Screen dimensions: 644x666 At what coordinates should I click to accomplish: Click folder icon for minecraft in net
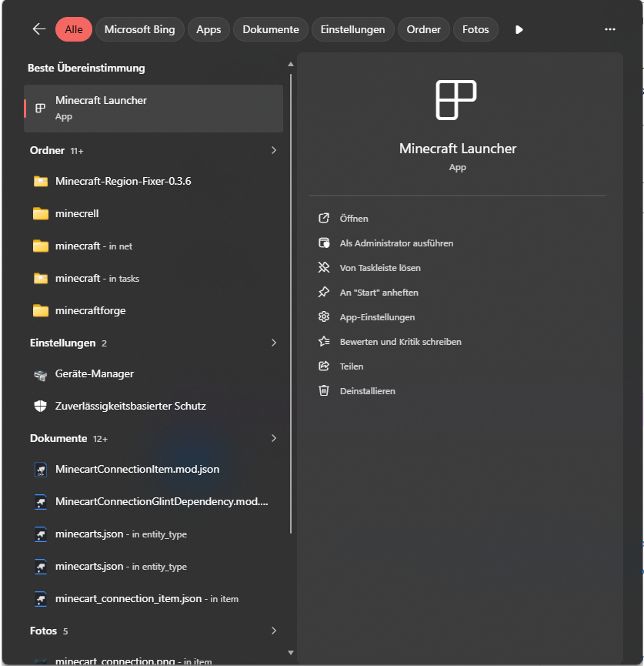tap(41, 246)
